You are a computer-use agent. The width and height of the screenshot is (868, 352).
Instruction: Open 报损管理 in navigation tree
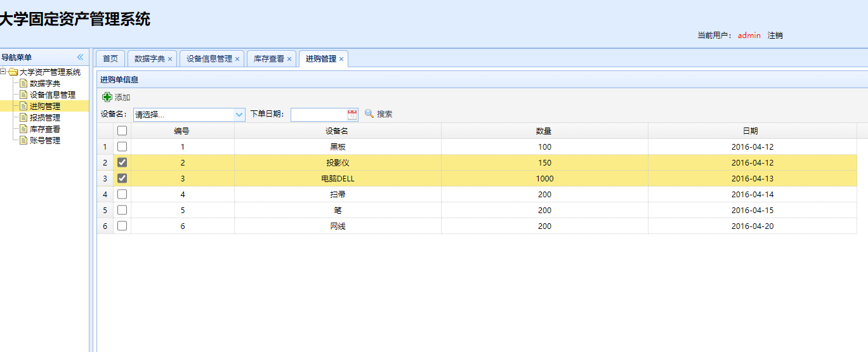[44, 117]
